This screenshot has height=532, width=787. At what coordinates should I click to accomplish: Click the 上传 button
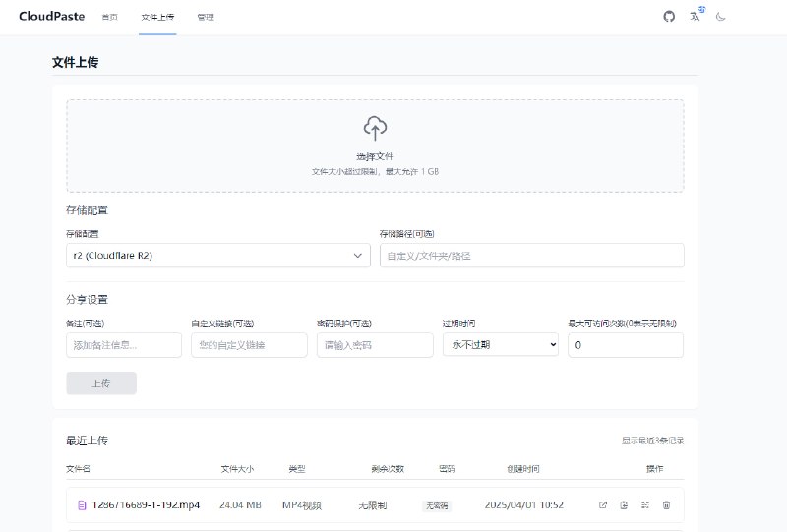coord(101,384)
